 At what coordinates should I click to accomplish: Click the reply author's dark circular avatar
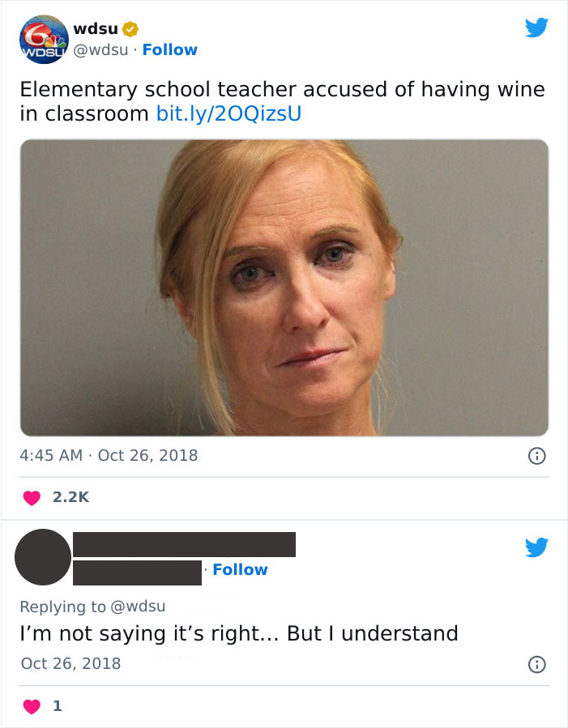43,557
